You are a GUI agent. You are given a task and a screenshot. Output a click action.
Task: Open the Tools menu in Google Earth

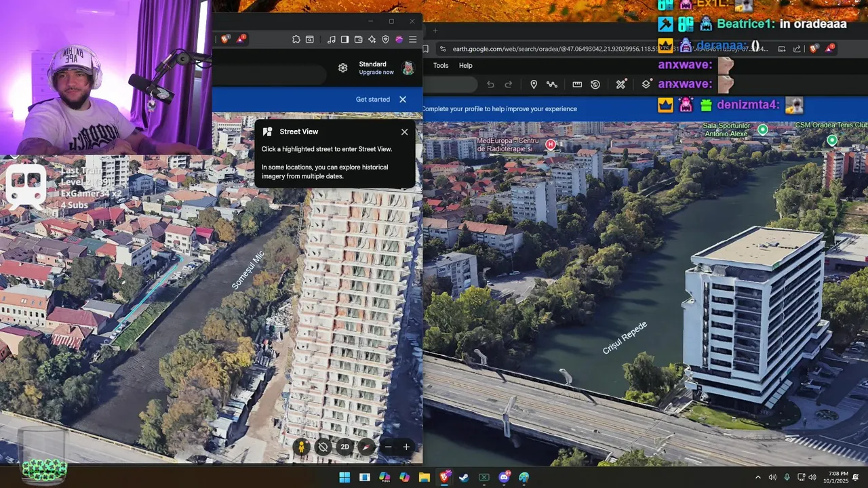441,66
